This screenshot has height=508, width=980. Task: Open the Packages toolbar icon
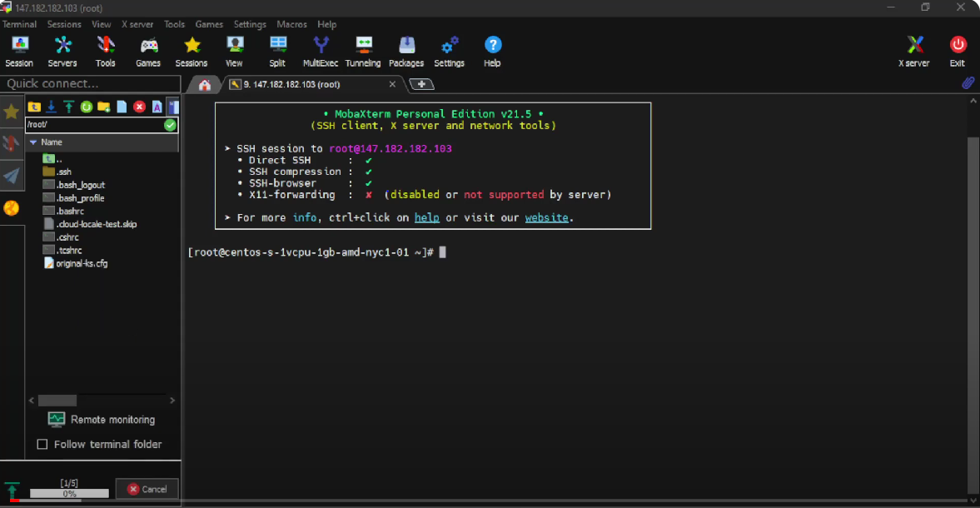coord(406,52)
